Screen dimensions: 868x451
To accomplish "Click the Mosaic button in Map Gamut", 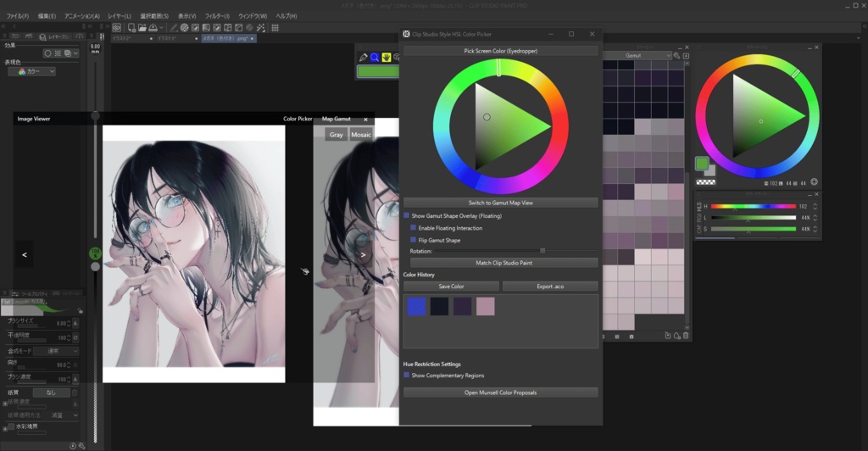I will click(361, 135).
